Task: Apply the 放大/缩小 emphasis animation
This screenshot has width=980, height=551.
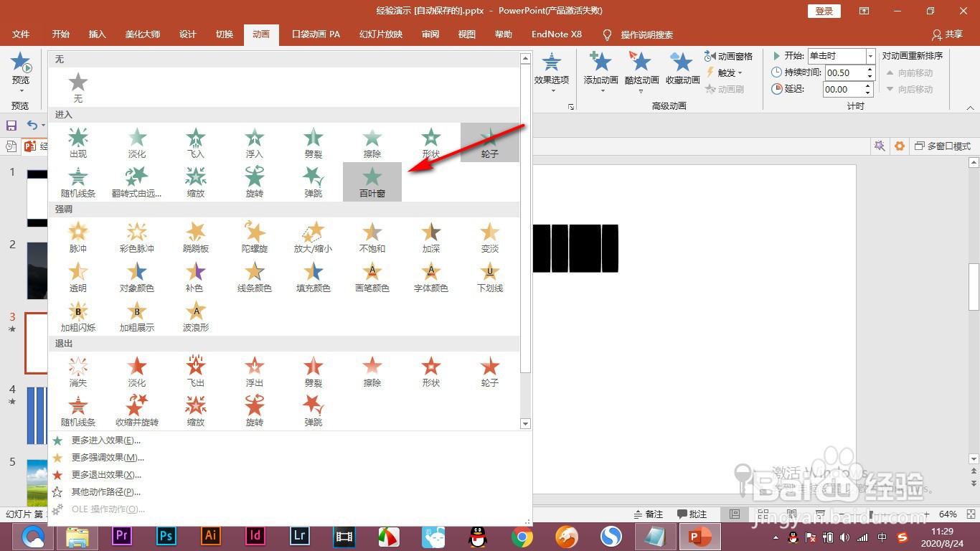Action: pos(314,237)
